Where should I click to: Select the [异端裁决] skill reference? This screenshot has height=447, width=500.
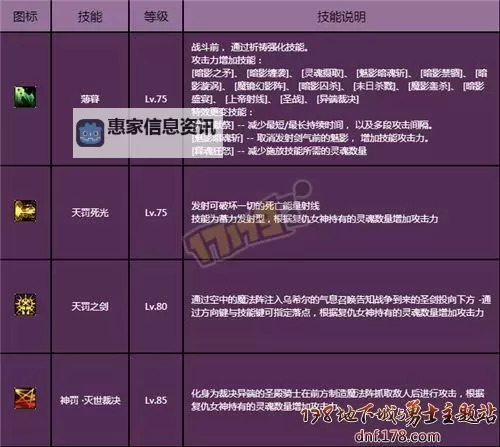[x=338, y=99]
